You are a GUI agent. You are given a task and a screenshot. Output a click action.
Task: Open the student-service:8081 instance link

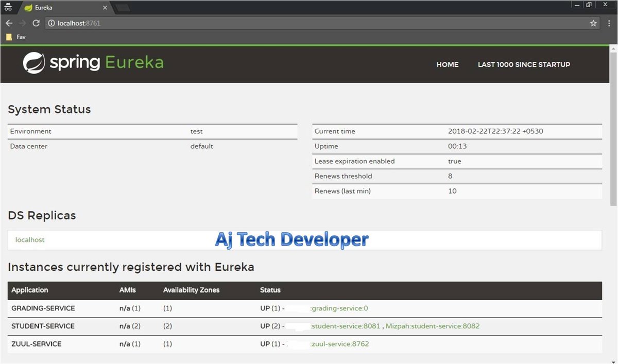pos(346,326)
